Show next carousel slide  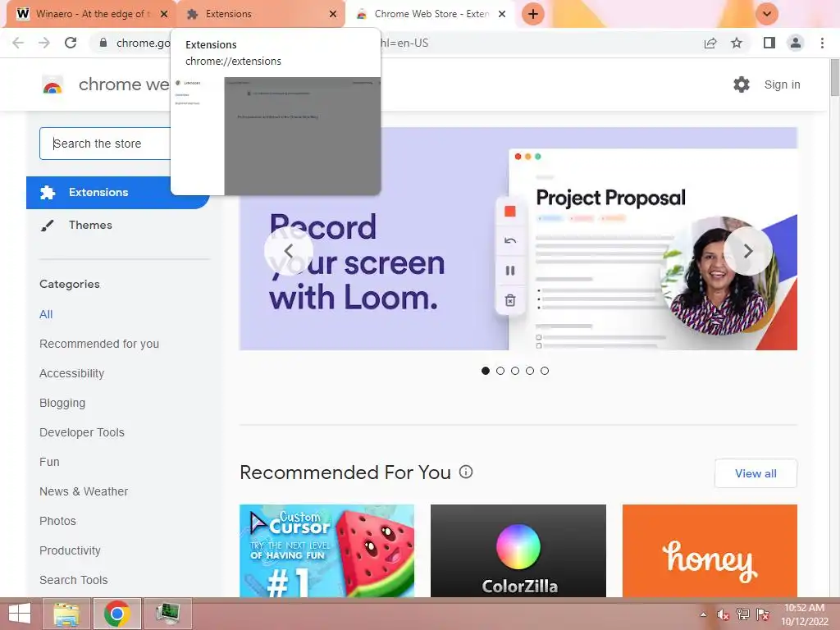point(748,251)
